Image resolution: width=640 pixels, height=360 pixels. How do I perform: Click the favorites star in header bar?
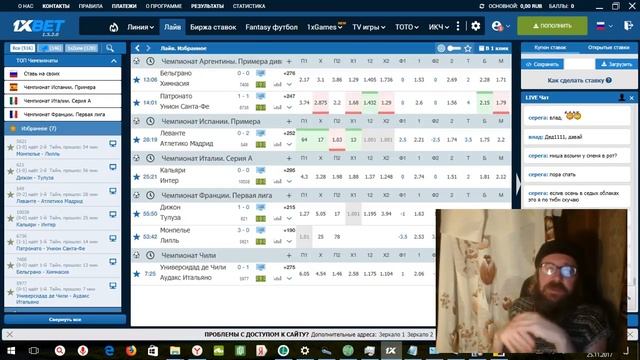pyautogui.click(x=468, y=48)
